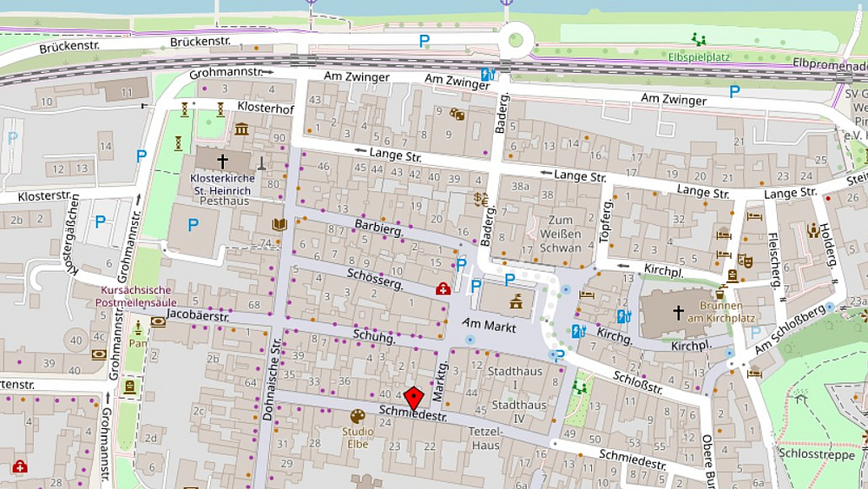Click the Stadthaus IV label
Viewport: 868px width, 489px height.
click(519, 412)
